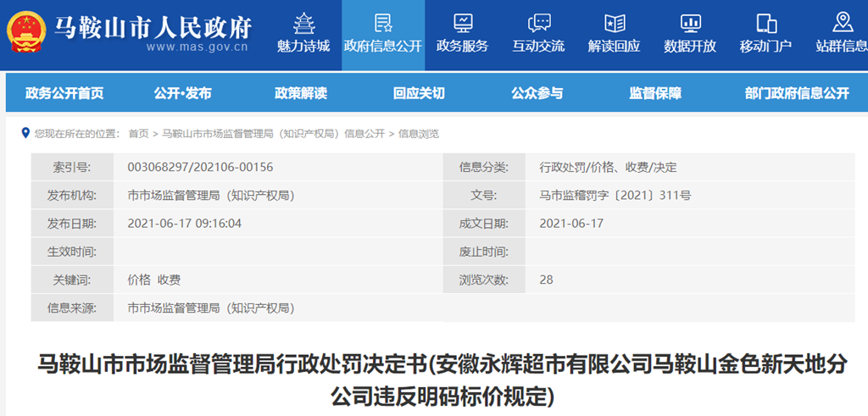
Task: Select the 信息来源 label cell
Action: (x=72, y=308)
